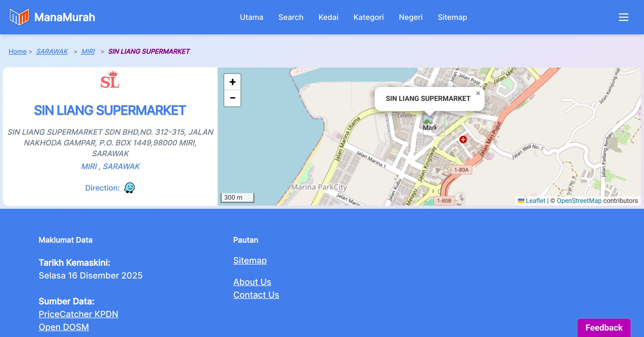Zoom out on the map
The height and width of the screenshot is (337, 644).
[x=232, y=98]
